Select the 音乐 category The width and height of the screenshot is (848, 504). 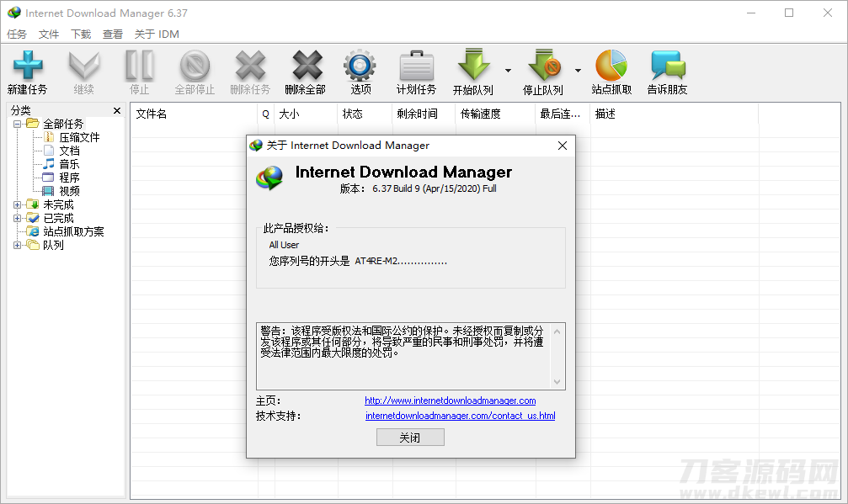pyautogui.click(x=69, y=164)
